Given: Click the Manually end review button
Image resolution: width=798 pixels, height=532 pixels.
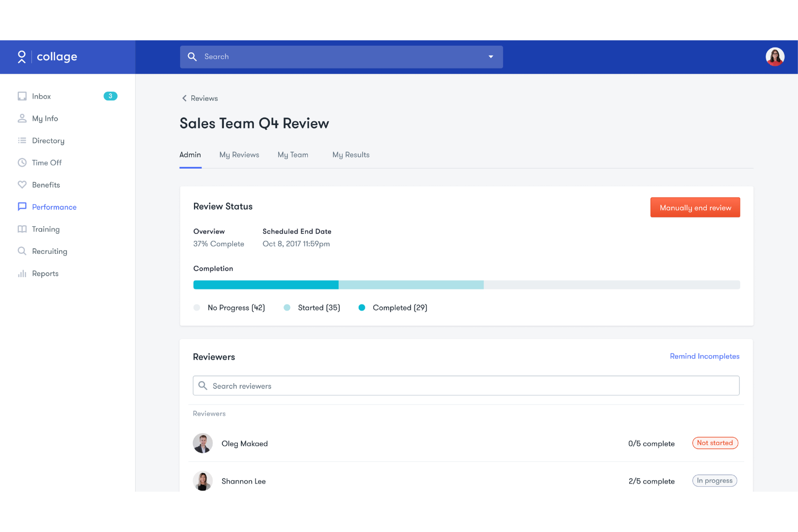Looking at the screenshot, I should click(695, 207).
